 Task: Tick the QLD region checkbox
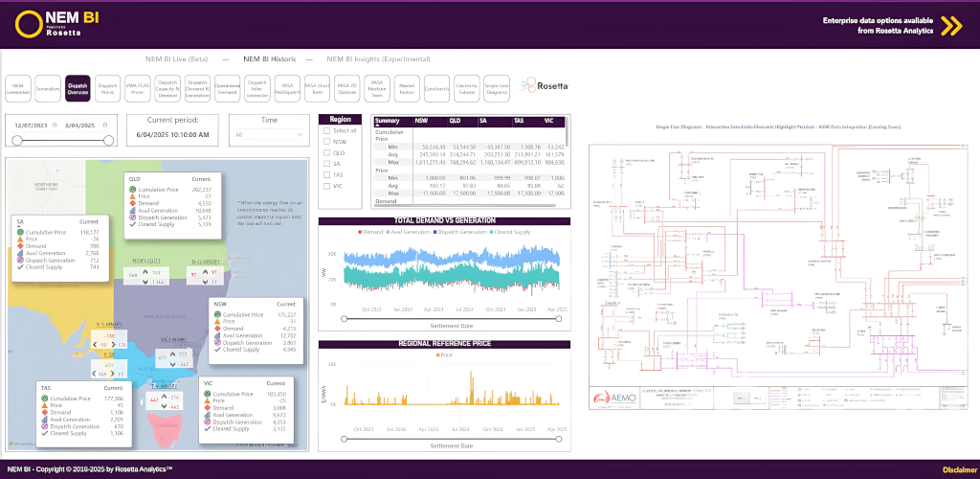point(326,152)
